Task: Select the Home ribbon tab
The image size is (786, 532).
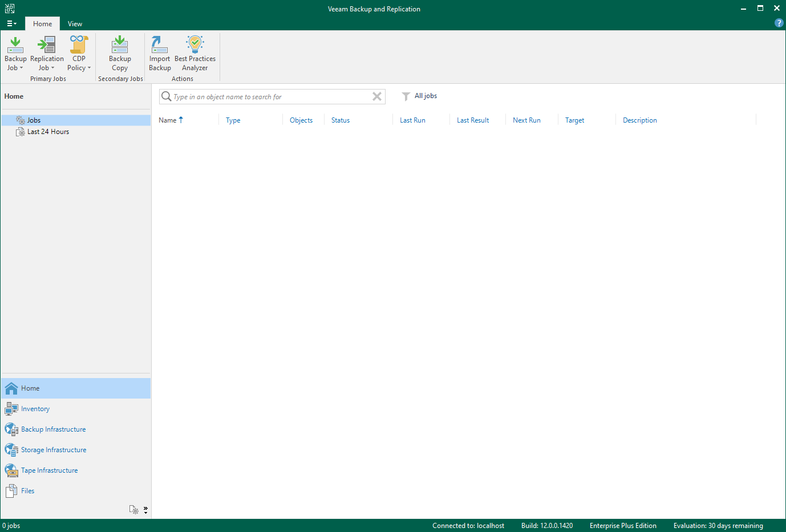Action: click(x=42, y=23)
